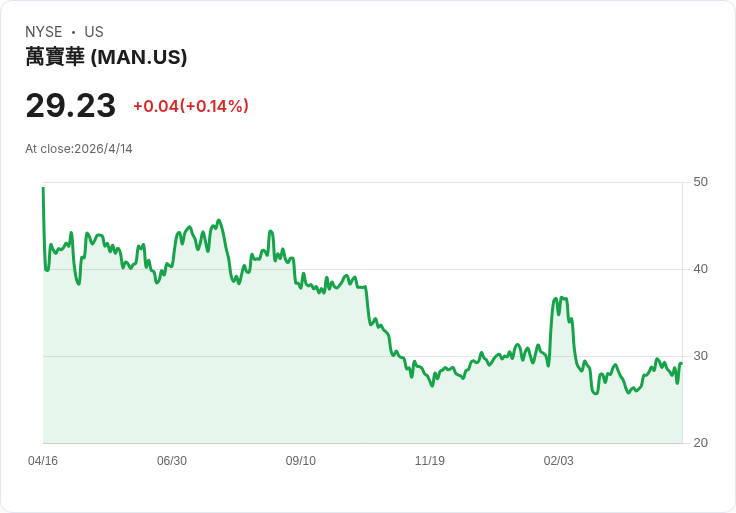The image size is (736, 513).
Task: Select the 04/16 date on time axis
Action: click(43, 461)
